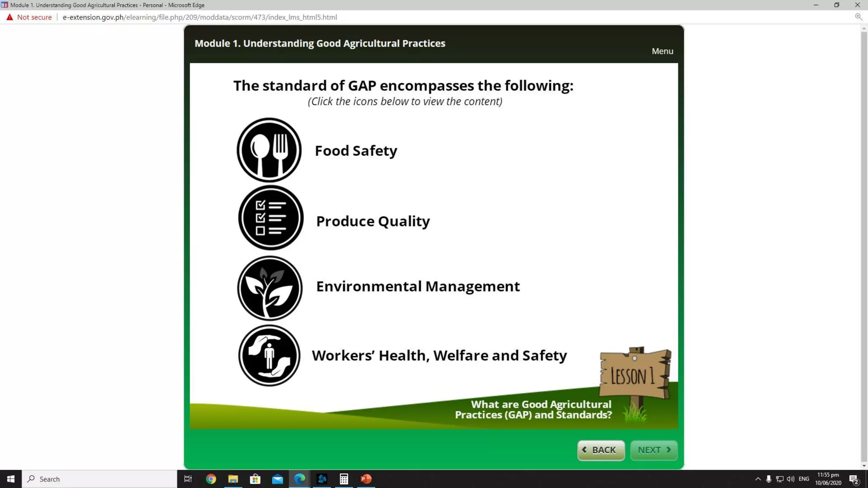868x488 pixels.
Task: Open the Produce Quality checklist icon
Action: click(270, 218)
